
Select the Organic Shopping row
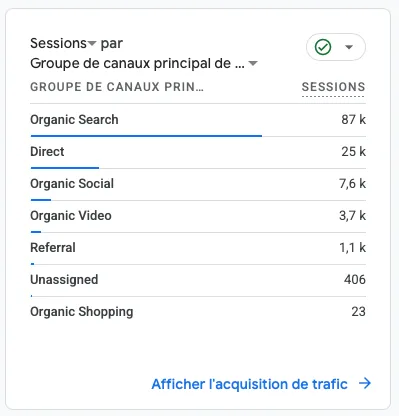[x=198, y=312]
